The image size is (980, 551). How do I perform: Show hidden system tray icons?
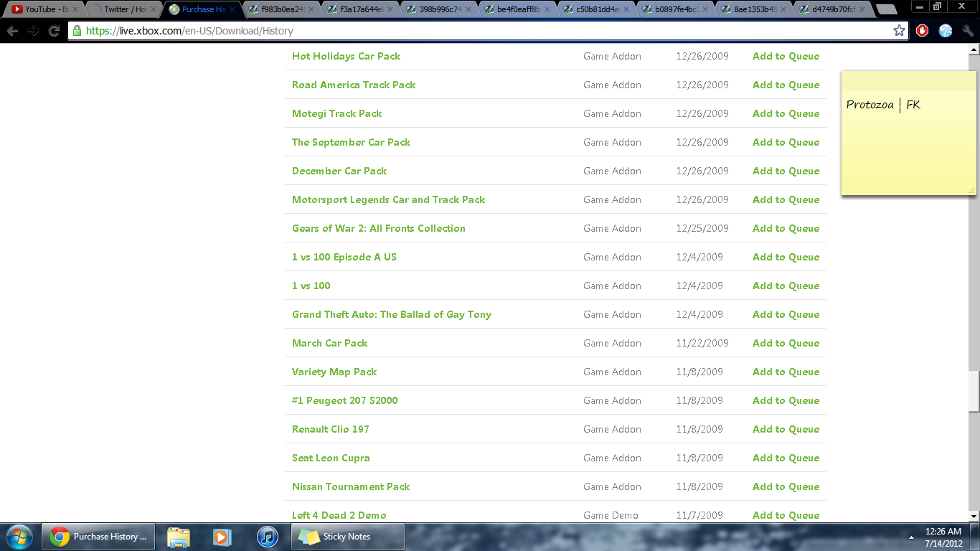[911, 537]
